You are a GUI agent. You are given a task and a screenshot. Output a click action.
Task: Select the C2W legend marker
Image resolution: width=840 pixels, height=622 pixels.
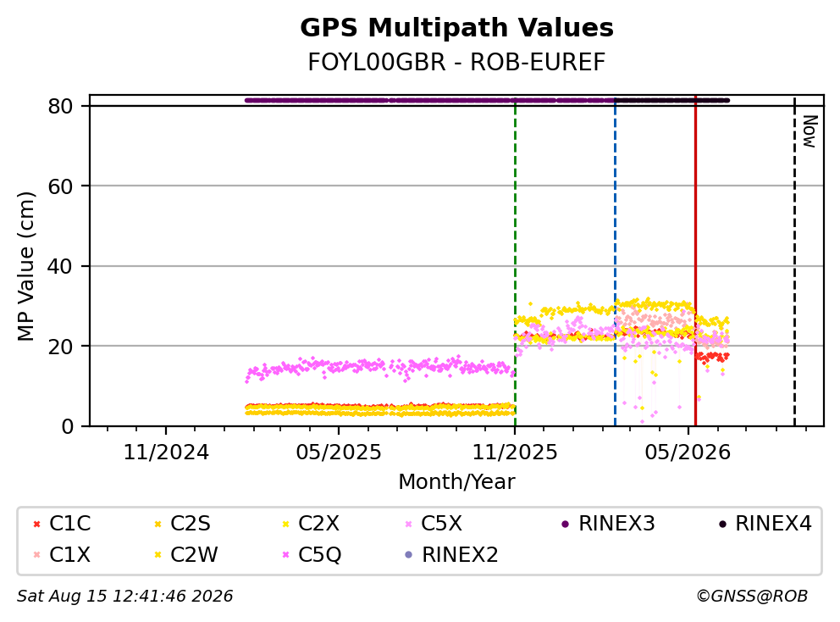[157, 554]
